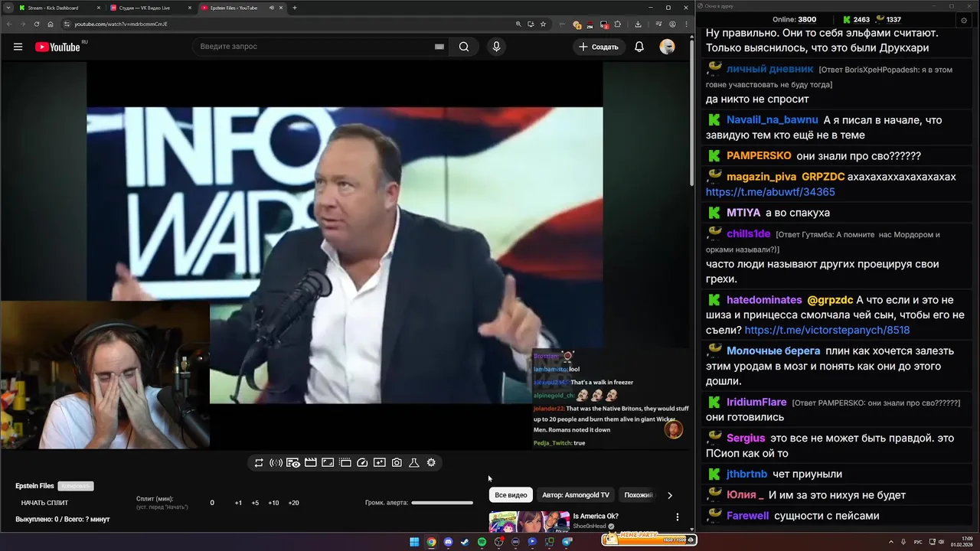980x551 pixels.
Task: Open the browser tab search dropdown
Action: point(8,8)
